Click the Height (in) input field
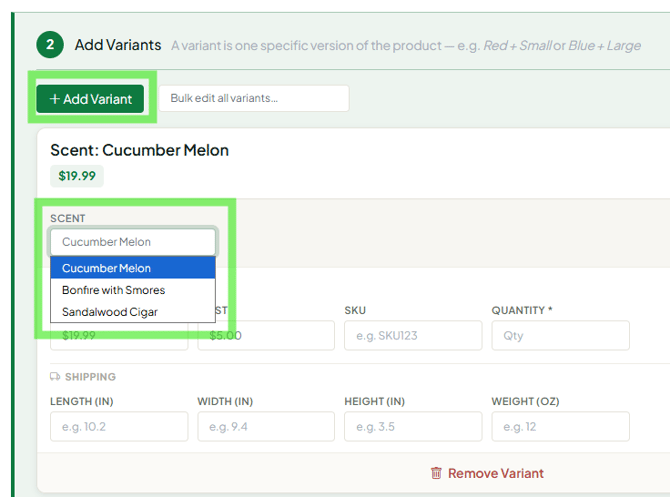The image size is (670, 497). [x=413, y=426]
